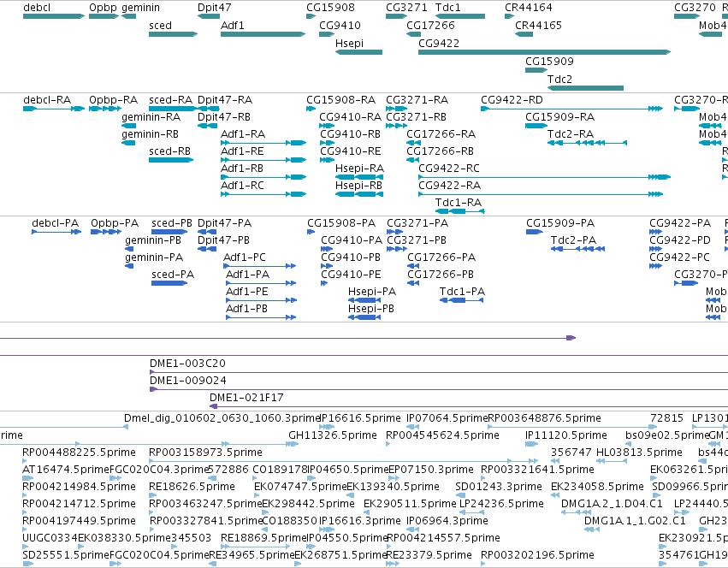Open transcript debcl-RA

(54, 109)
